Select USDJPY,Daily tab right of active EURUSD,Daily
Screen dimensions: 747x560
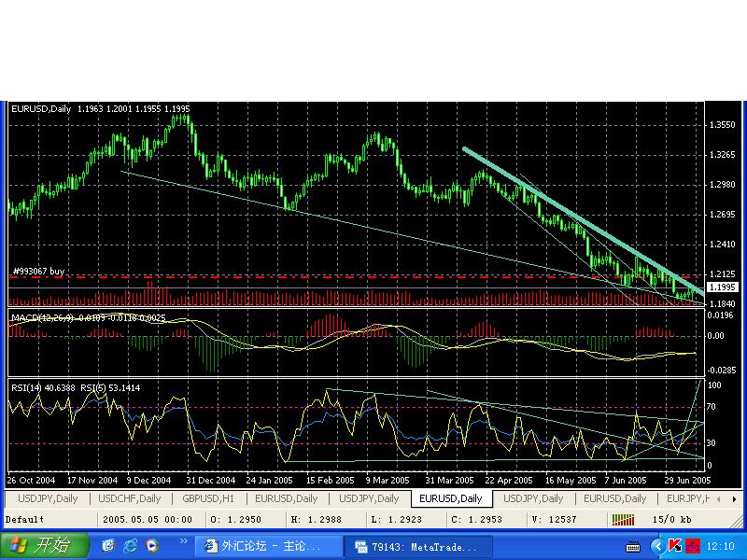(x=533, y=498)
